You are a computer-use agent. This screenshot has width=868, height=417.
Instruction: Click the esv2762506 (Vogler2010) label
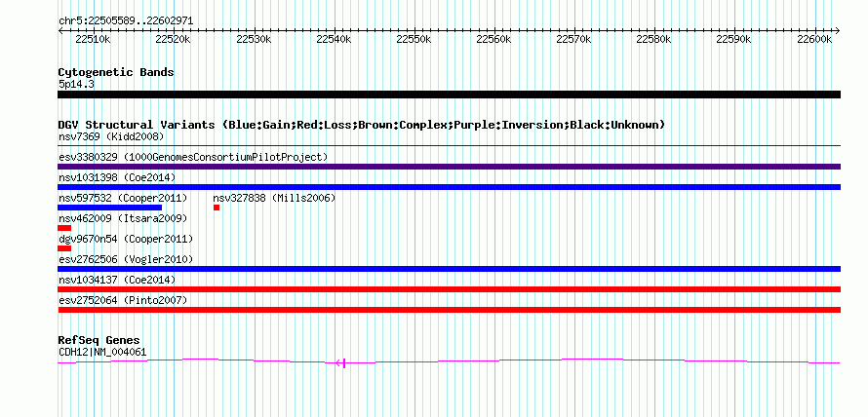(126, 259)
